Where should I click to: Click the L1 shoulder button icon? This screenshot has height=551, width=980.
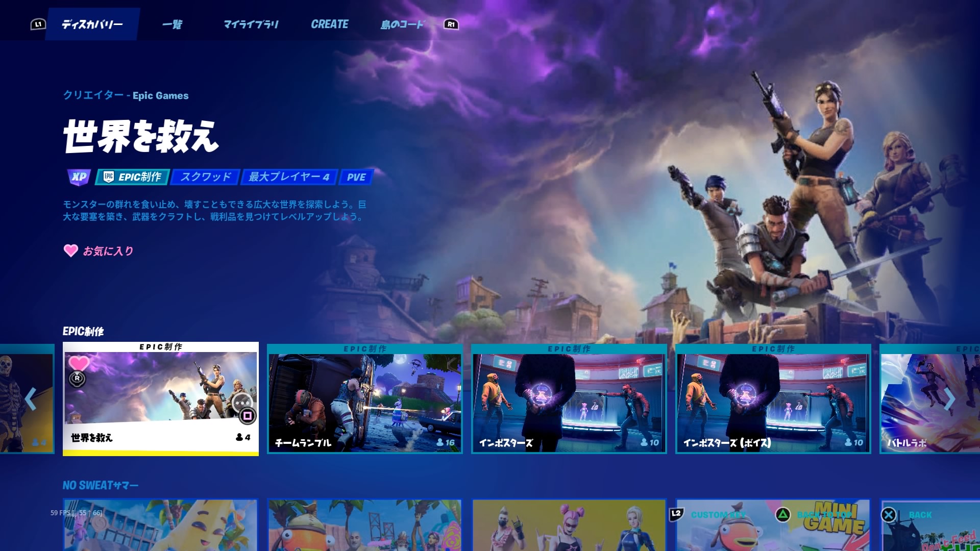coord(38,24)
